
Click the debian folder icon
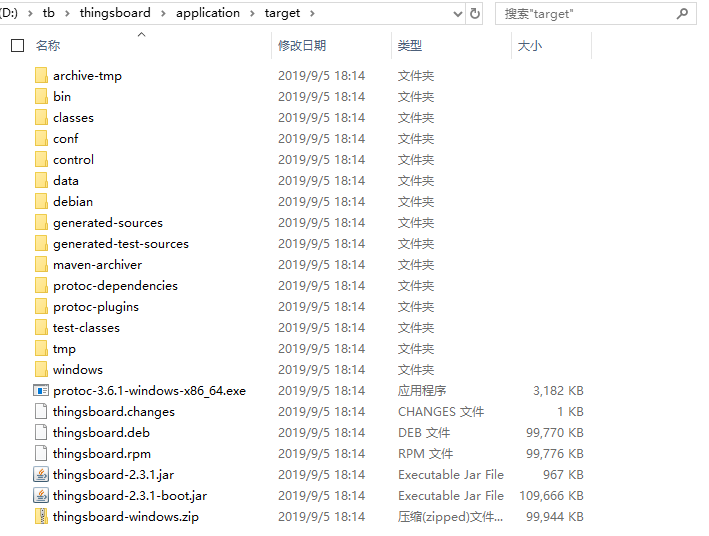click(41, 202)
